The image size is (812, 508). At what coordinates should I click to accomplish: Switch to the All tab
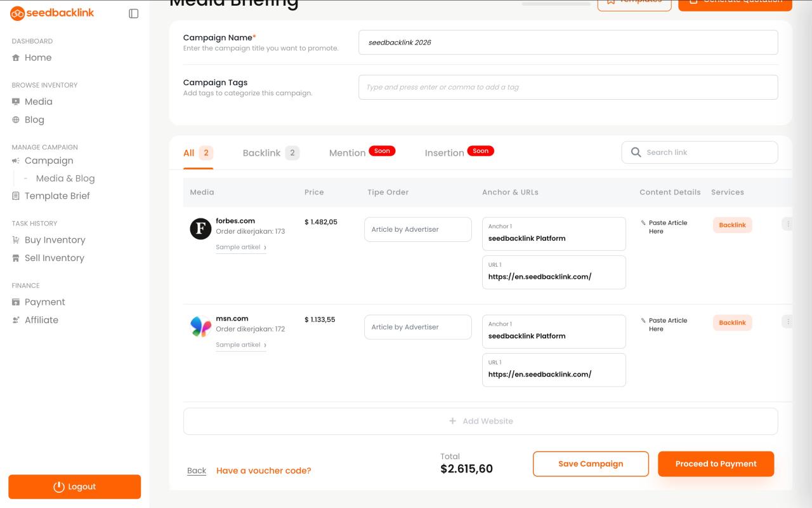click(x=198, y=153)
